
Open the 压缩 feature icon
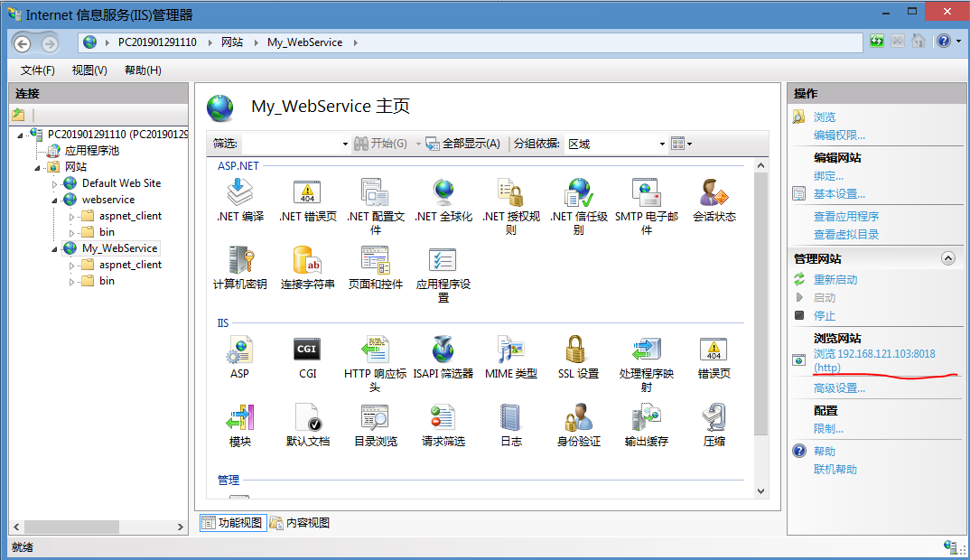(x=714, y=425)
